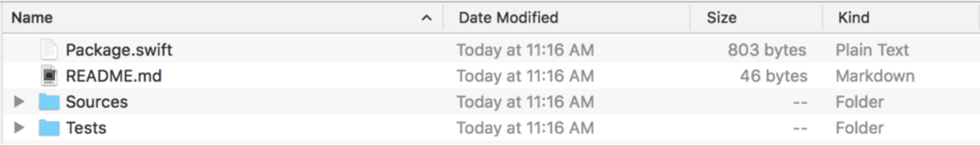Click the Sources row date modified value
Image resolution: width=980 pixels, height=145 pixels.
(525, 102)
